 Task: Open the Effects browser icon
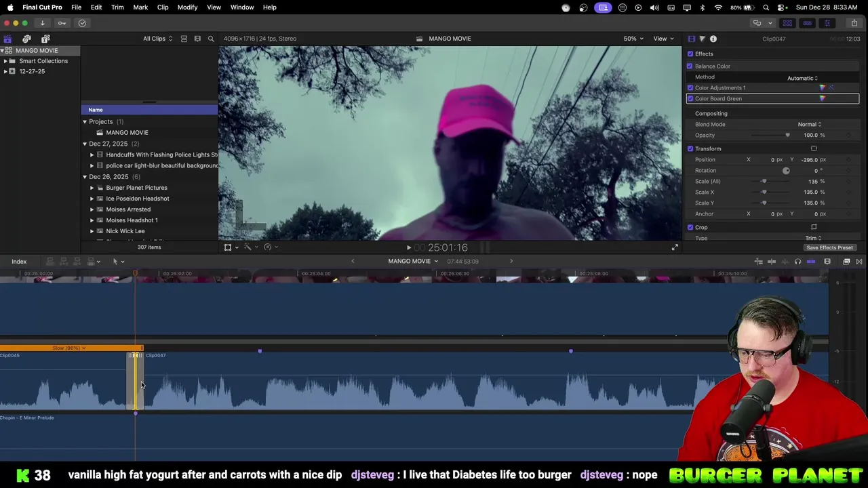846,262
